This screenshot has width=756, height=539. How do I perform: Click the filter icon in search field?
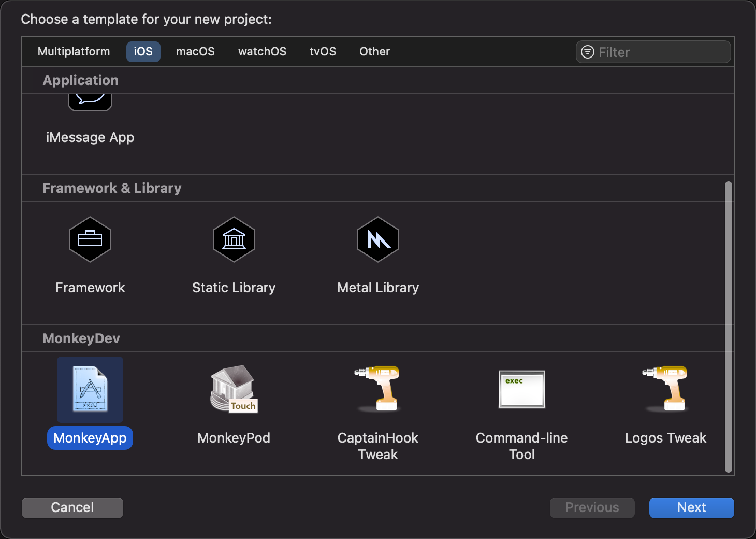(588, 52)
